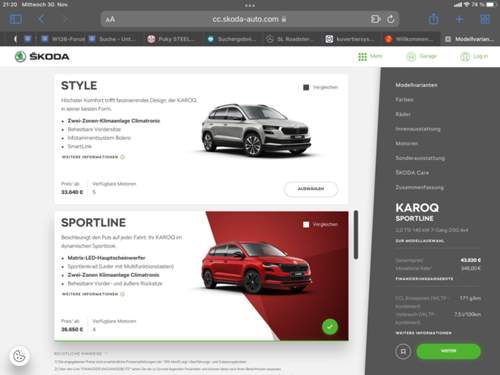
Task: Check Vergleichen box on SPORTLINE card
Action: click(x=306, y=225)
